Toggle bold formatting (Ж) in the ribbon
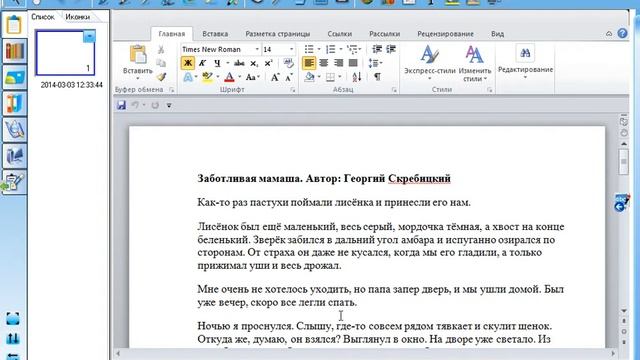The image size is (640, 360). pos(188,63)
